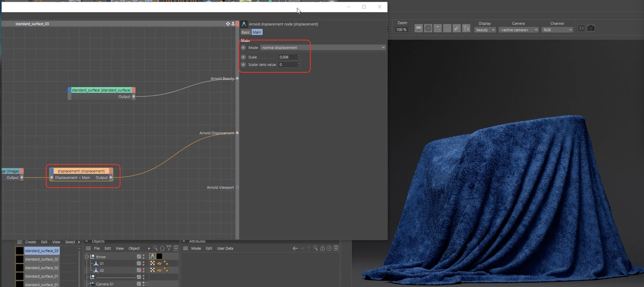Click the Tx texture toolbar icon
This screenshot has height=287, width=644.
466,29
